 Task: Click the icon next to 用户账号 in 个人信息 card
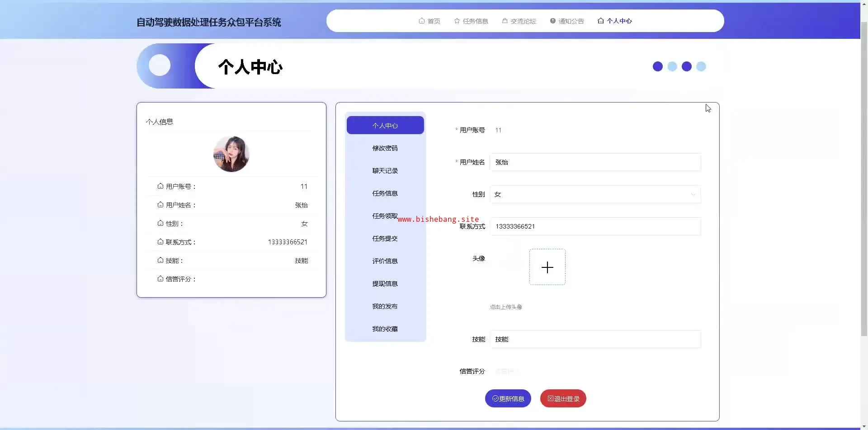tap(160, 186)
